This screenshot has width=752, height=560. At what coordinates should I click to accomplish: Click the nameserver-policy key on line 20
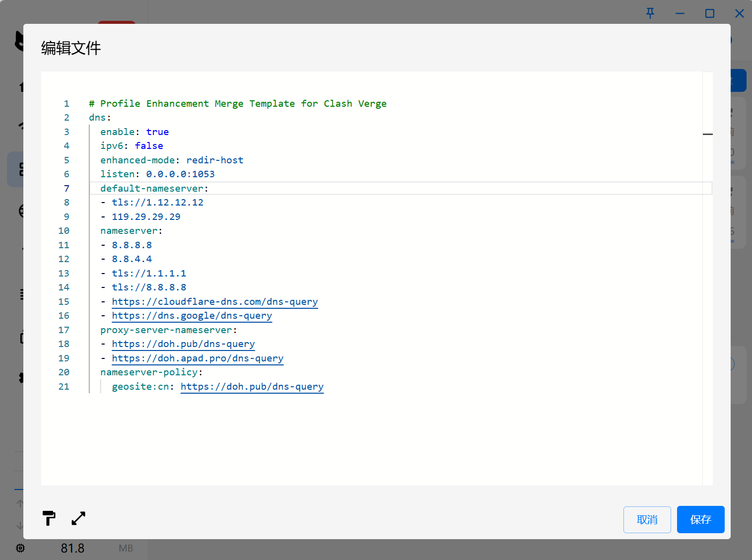pos(149,372)
